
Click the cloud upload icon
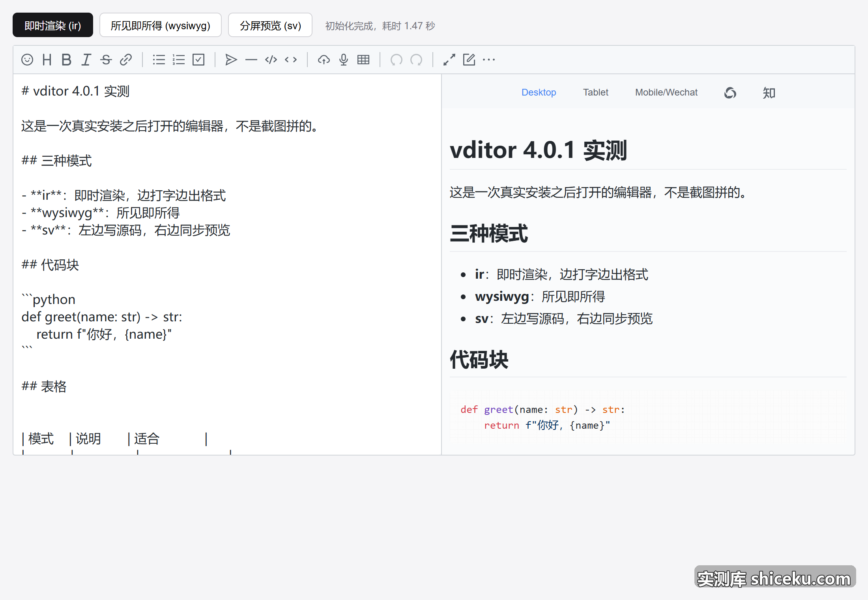[x=324, y=60]
